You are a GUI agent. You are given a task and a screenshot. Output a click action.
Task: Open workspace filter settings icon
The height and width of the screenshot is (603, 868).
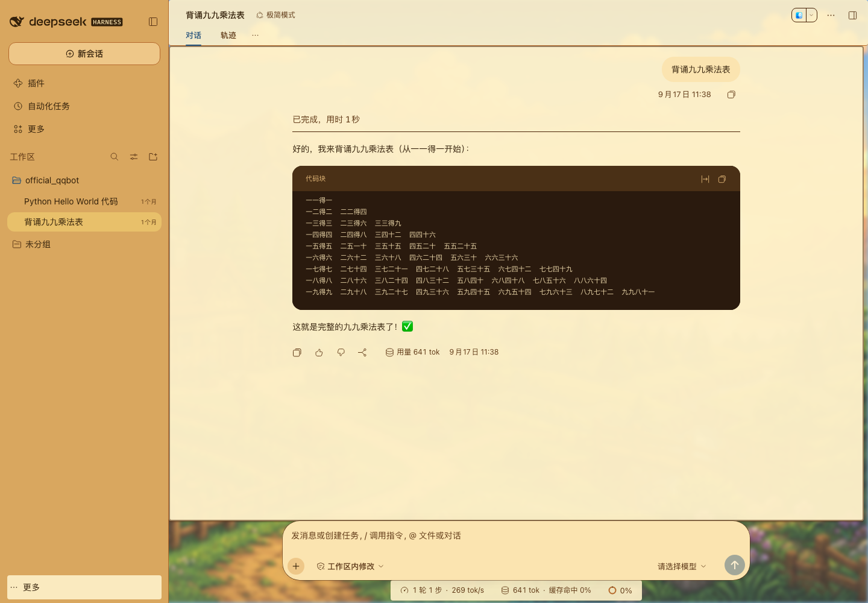(x=134, y=157)
